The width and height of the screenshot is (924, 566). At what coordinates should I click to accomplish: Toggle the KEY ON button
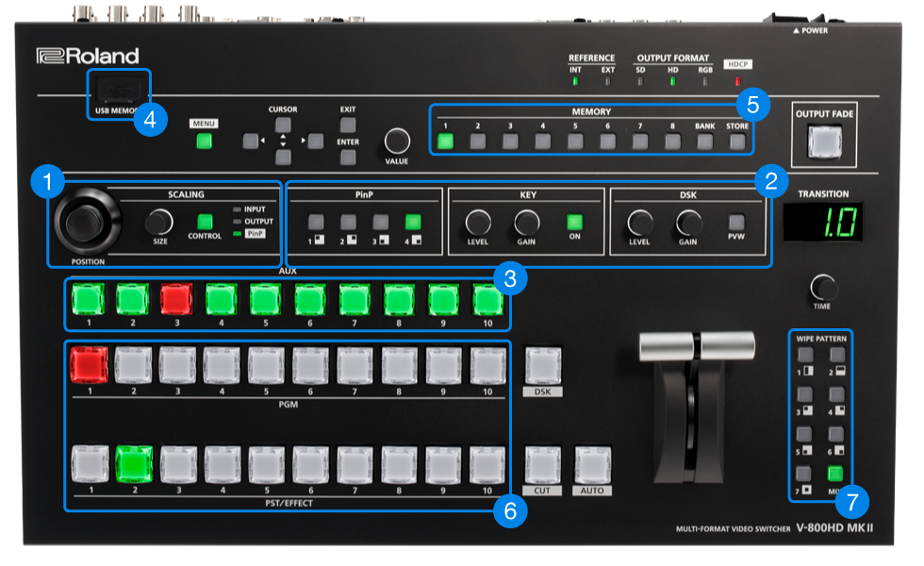574,223
